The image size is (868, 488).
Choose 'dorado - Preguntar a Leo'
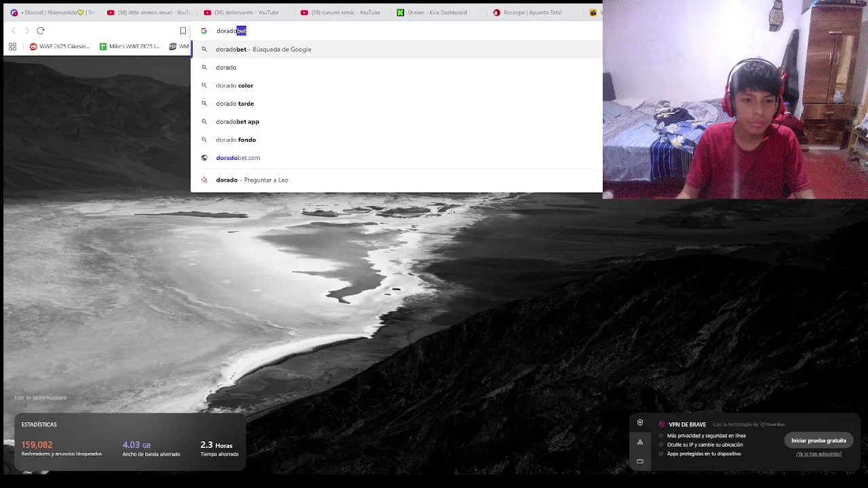tap(397, 180)
